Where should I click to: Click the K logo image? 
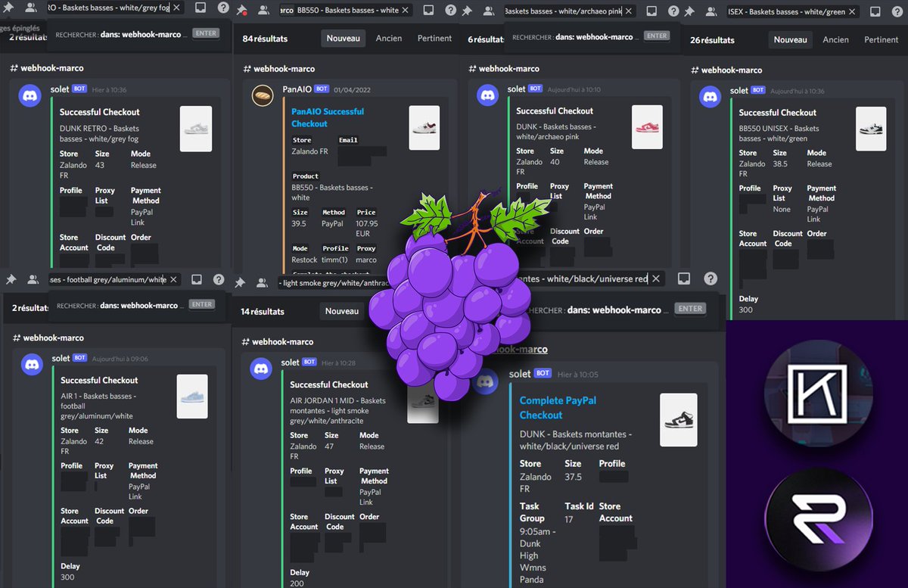(x=817, y=394)
